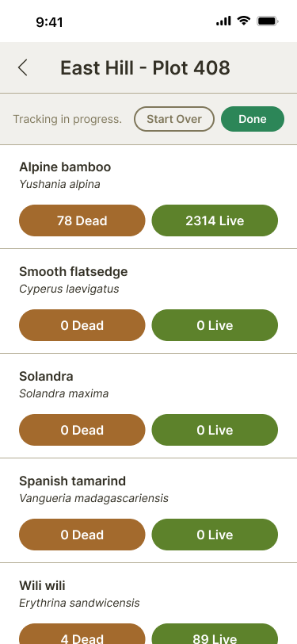Go back using the chevron arrow
Viewport: 297px width, 644px height.
pyautogui.click(x=22, y=67)
